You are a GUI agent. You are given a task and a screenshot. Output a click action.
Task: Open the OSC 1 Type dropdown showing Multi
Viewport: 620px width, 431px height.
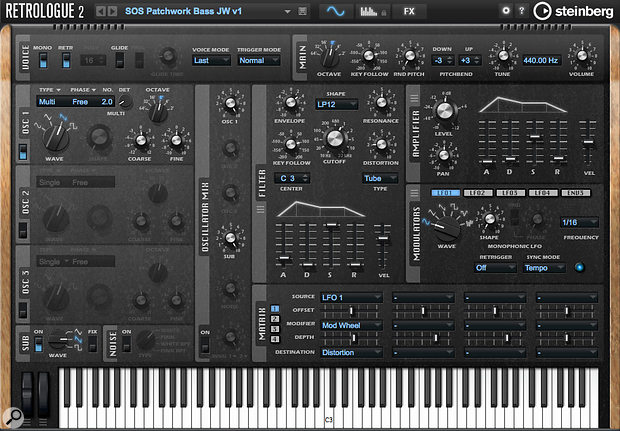pos(49,90)
